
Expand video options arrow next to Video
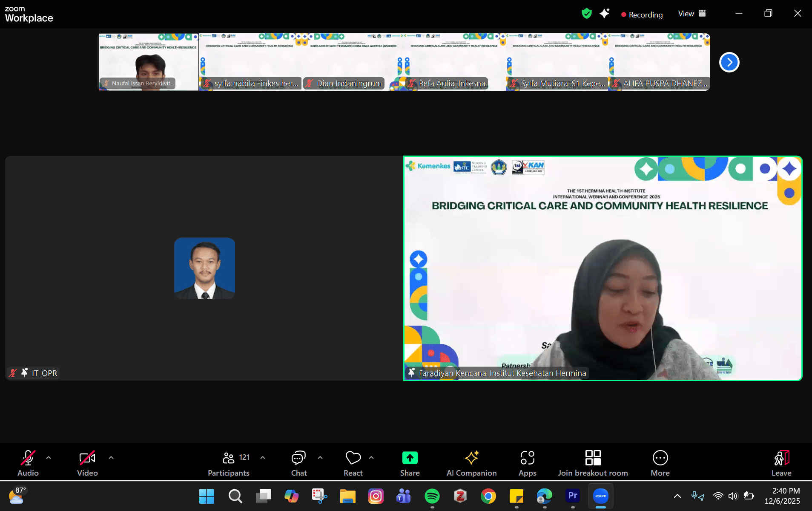[x=111, y=458]
